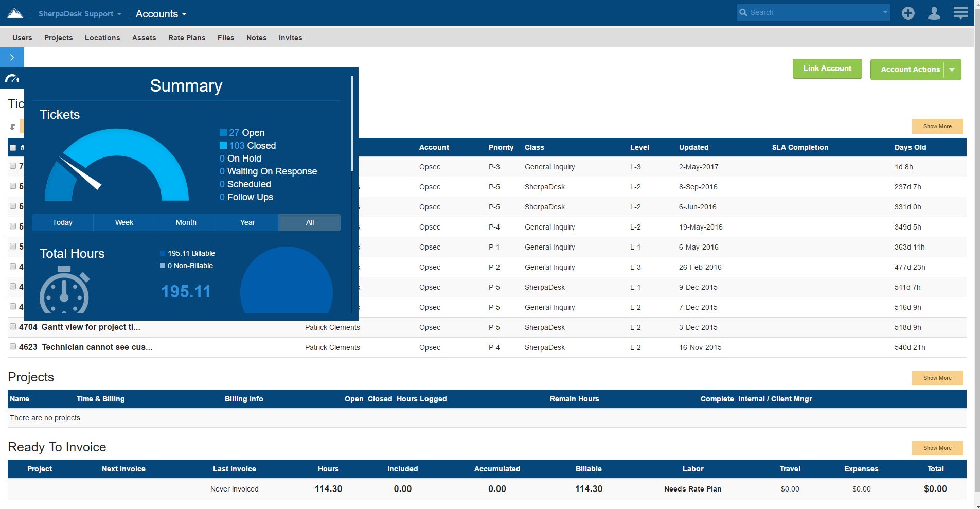This screenshot has width=980, height=509.
Task: Open the Notes tab
Action: 257,38
